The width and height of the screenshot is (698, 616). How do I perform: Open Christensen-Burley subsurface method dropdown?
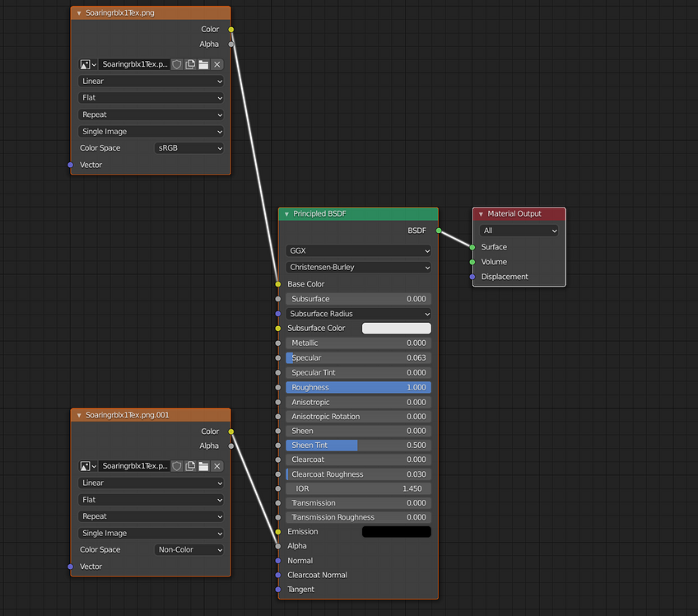tap(358, 268)
